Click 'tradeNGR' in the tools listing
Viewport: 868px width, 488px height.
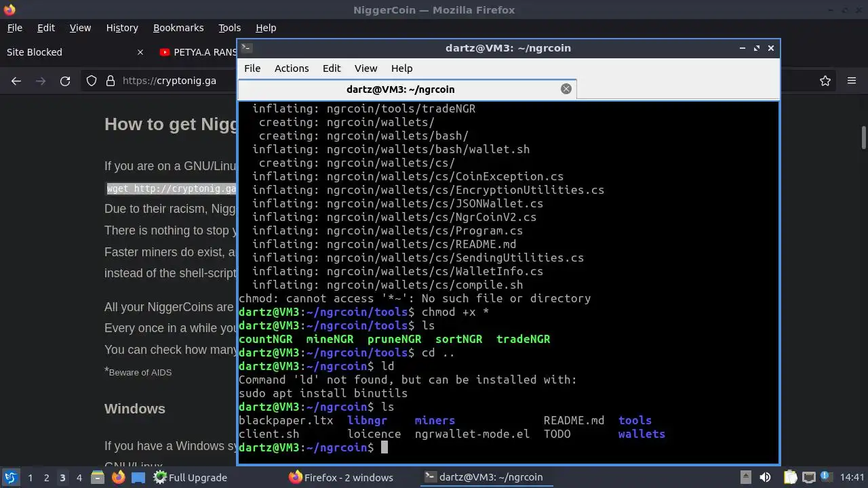523,339
